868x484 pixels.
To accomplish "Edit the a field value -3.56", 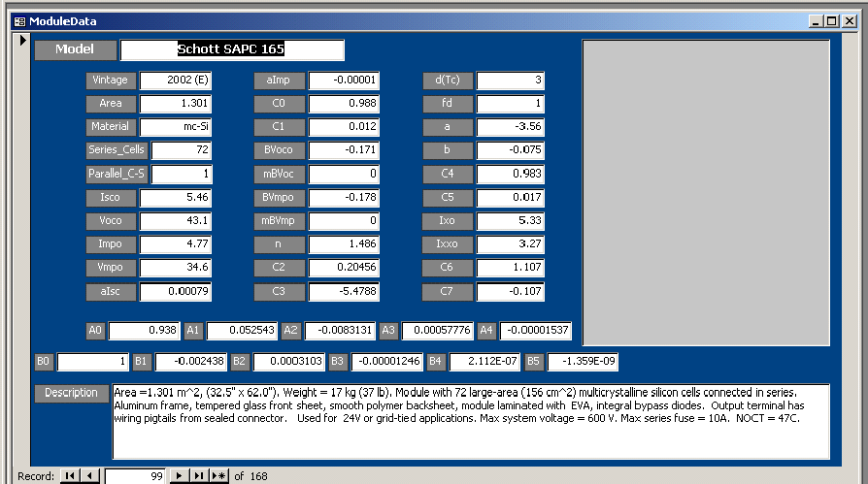I will point(511,127).
